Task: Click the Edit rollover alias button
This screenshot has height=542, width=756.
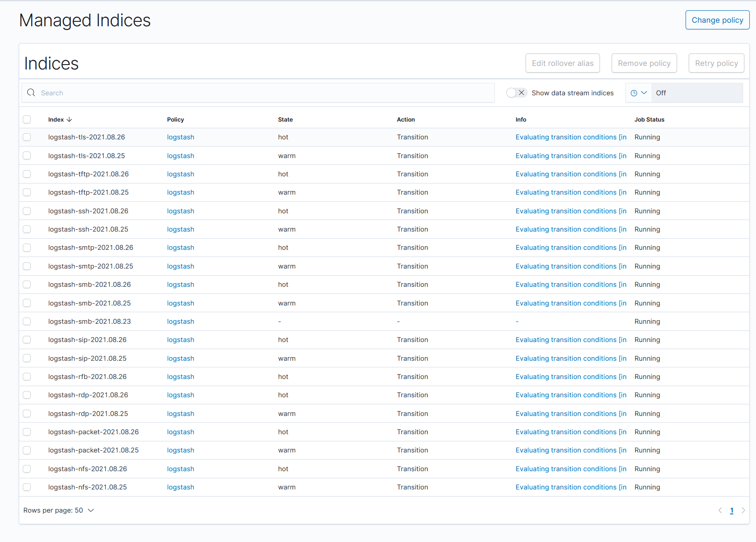Action: click(x=563, y=63)
